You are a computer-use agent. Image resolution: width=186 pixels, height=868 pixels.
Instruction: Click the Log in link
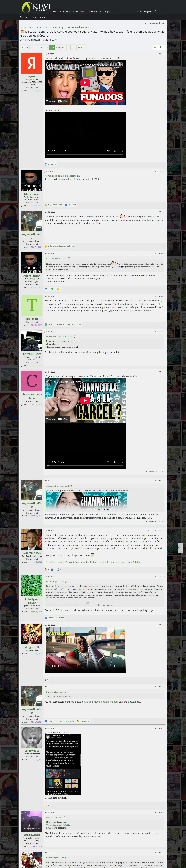[x=138, y=11]
